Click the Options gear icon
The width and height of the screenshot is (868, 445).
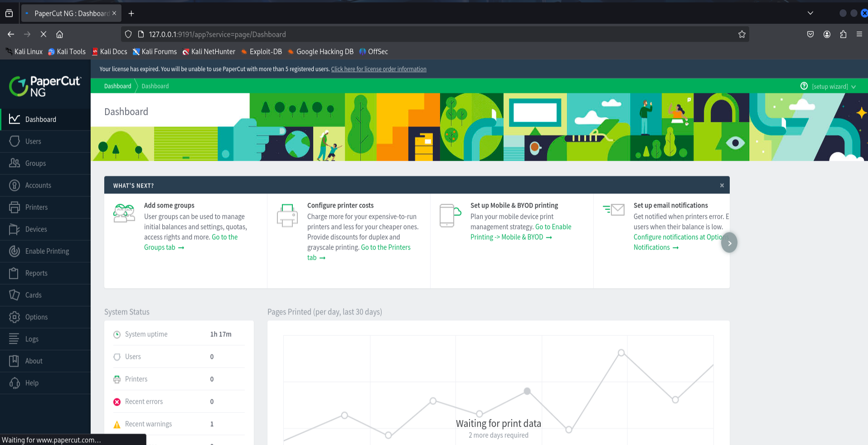click(x=15, y=317)
